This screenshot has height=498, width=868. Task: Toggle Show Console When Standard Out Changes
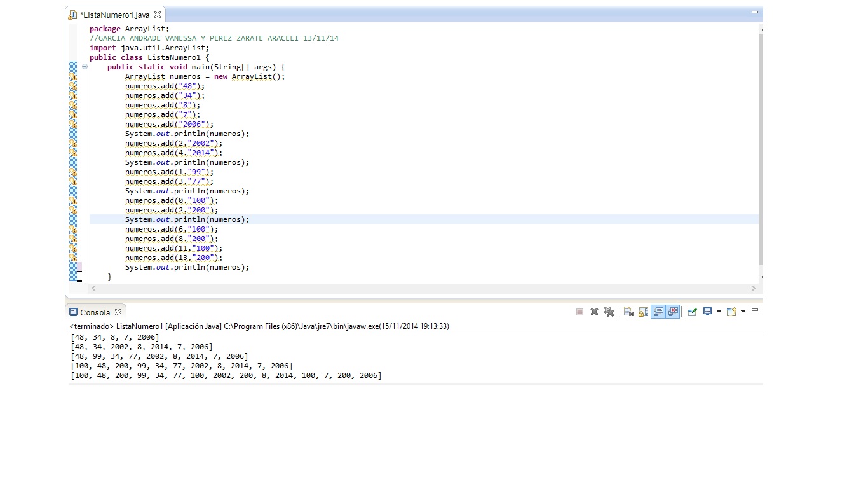click(658, 312)
